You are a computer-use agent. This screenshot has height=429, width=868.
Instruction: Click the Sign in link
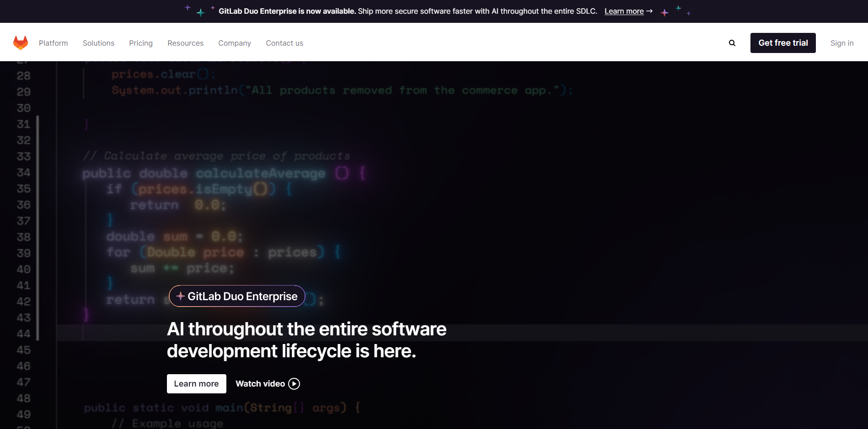click(842, 43)
